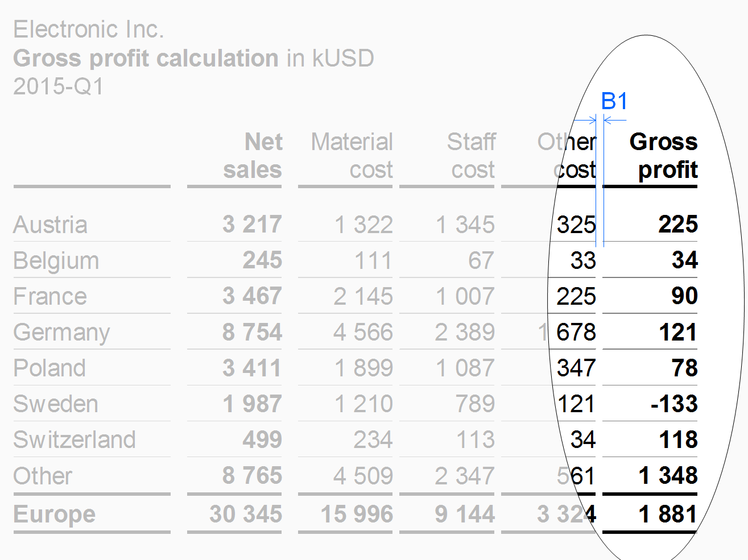The height and width of the screenshot is (560, 748).
Task: Select Austria net sales value 3 217
Action: click(x=252, y=224)
